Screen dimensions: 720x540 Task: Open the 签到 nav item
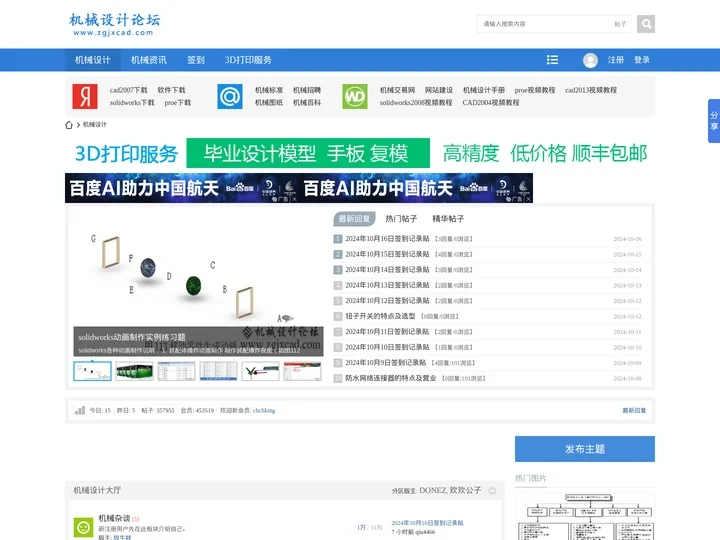click(196, 60)
